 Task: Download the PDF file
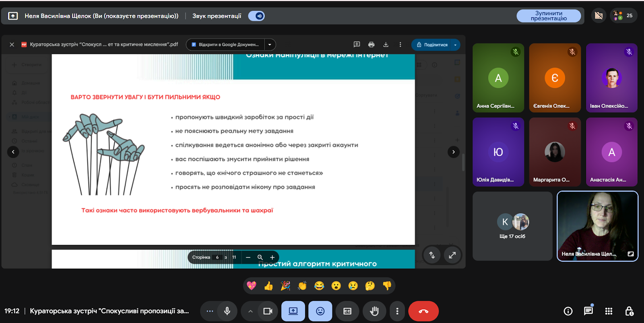(x=386, y=45)
